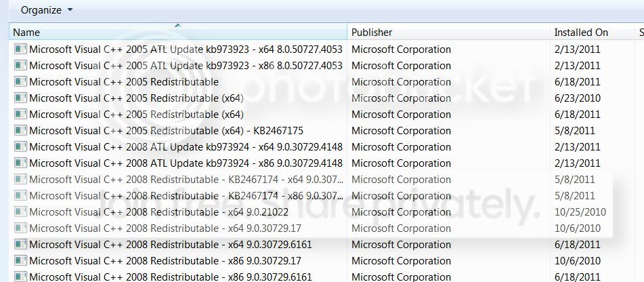Select '2008 Redistributable - KB2467174 - x64' name text
This screenshot has width=644, height=282.
point(187,180)
